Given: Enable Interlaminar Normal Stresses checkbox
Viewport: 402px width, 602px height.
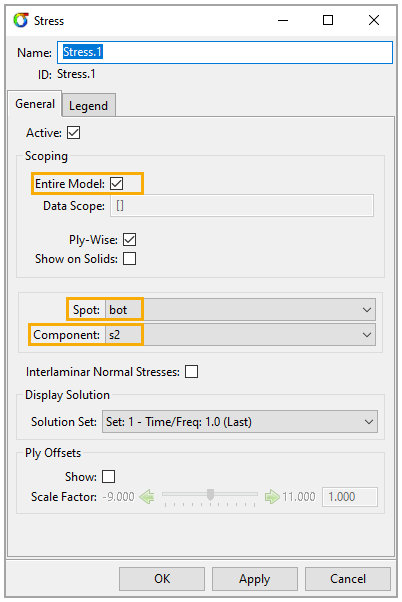Looking at the screenshot, I should point(192,372).
